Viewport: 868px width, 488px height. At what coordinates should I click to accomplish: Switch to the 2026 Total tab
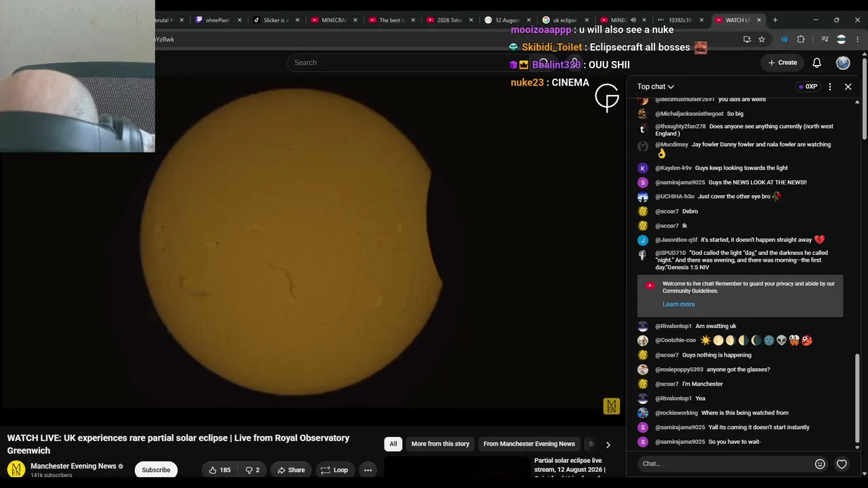point(450,20)
